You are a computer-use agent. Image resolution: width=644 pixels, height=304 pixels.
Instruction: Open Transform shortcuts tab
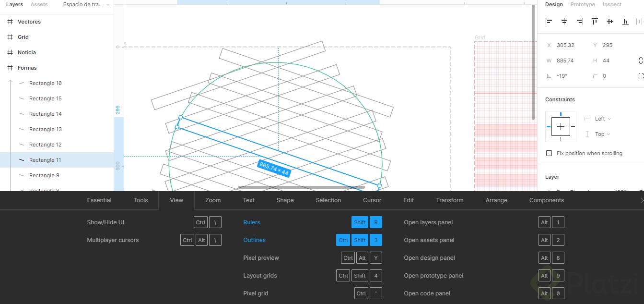click(450, 200)
